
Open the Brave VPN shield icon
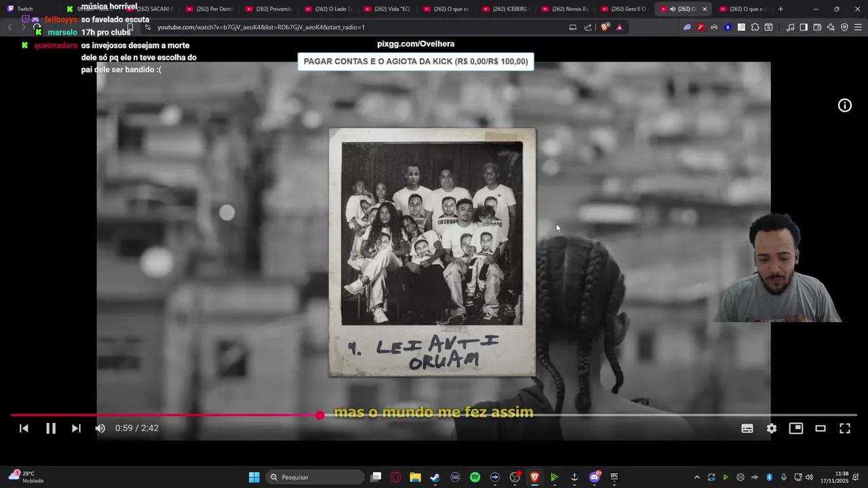[x=844, y=27]
